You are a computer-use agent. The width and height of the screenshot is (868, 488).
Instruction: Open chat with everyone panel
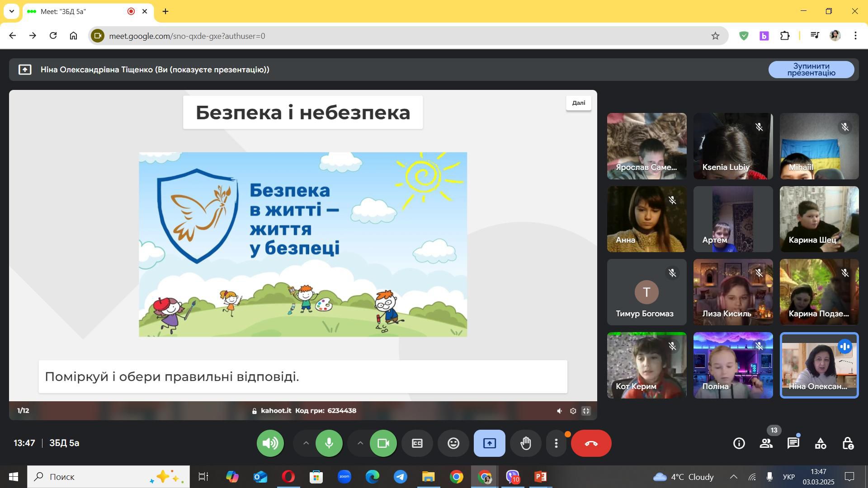point(793,443)
